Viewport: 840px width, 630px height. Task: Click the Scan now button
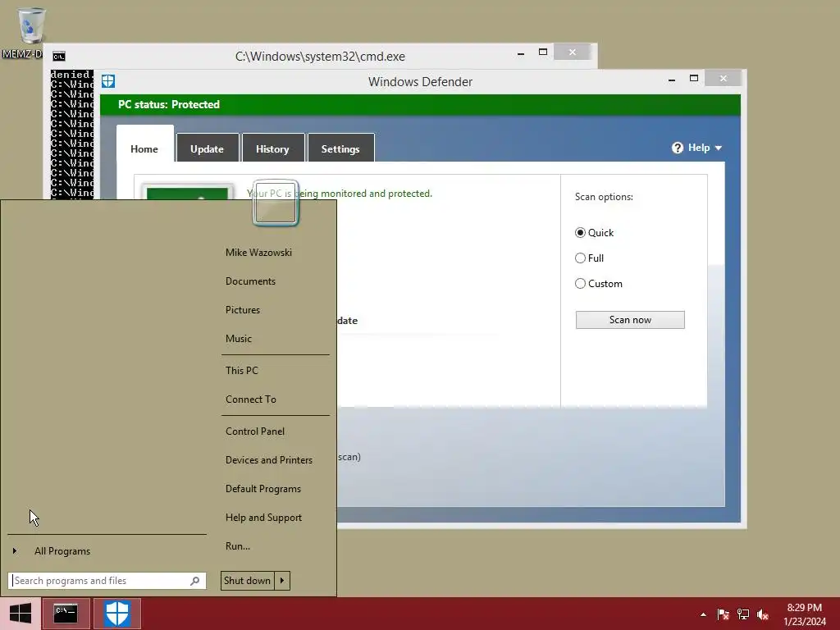630,320
